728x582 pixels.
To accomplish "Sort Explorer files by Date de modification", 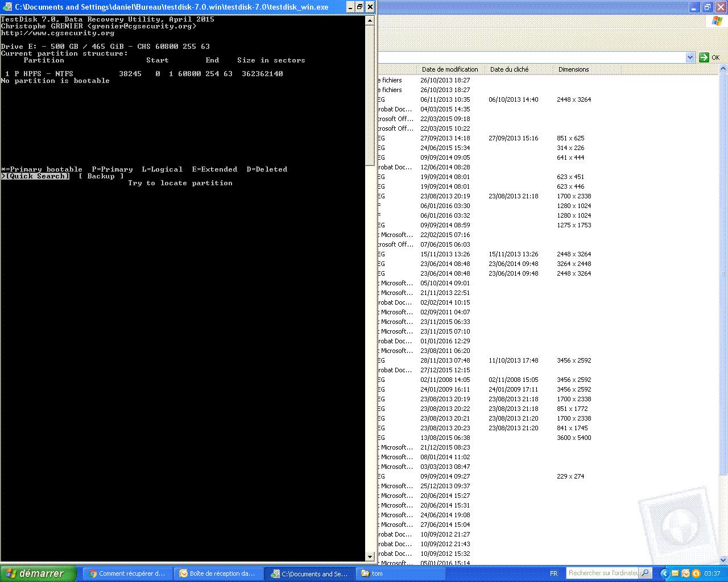I will point(450,69).
